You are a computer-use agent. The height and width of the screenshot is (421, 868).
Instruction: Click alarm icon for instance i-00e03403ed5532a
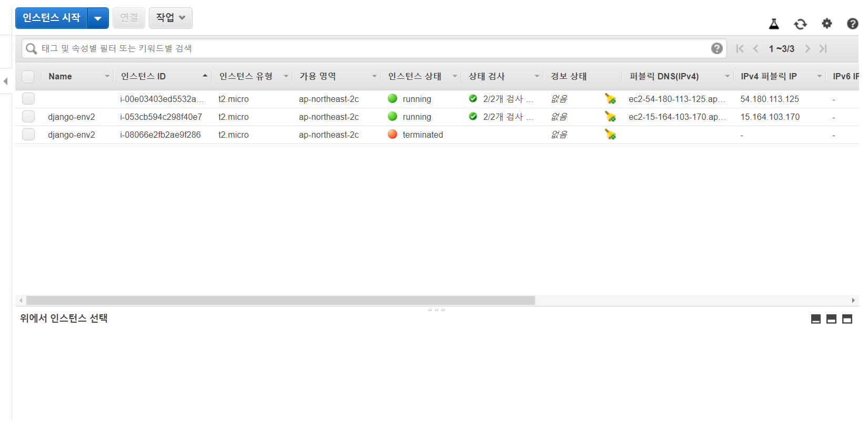click(610, 99)
